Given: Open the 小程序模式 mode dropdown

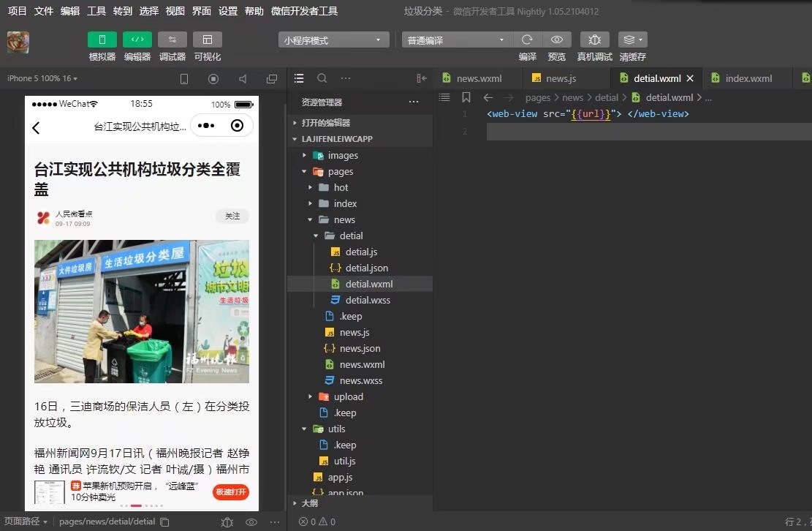Looking at the screenshot, I should (333, 40).
